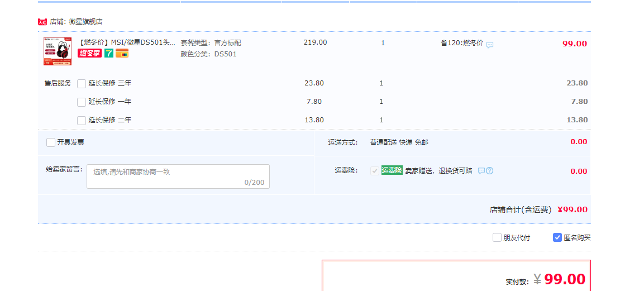Click the bold 23.80 subtotal for 延长保修 三年
This screenshot has height=291, width=644.
click(x=577, y=83)
